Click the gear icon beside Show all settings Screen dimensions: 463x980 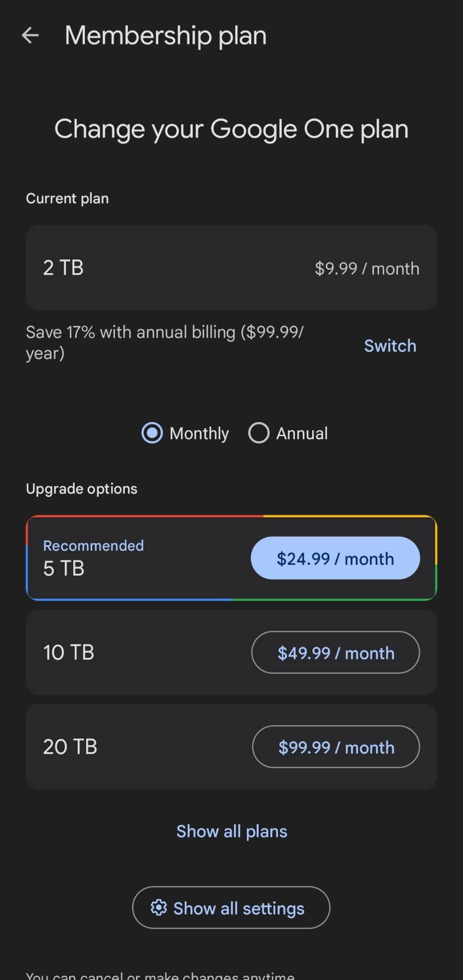158,908
